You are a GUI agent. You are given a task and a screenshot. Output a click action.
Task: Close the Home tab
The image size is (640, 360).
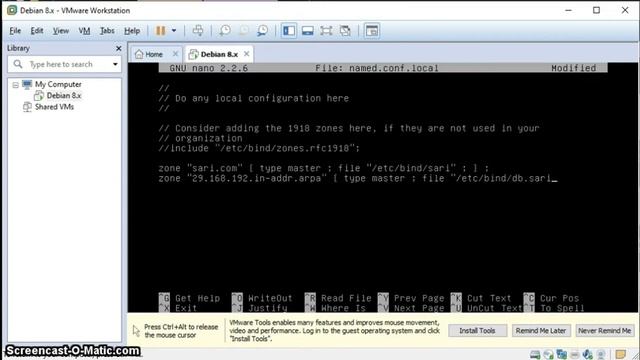coord(175,54)
